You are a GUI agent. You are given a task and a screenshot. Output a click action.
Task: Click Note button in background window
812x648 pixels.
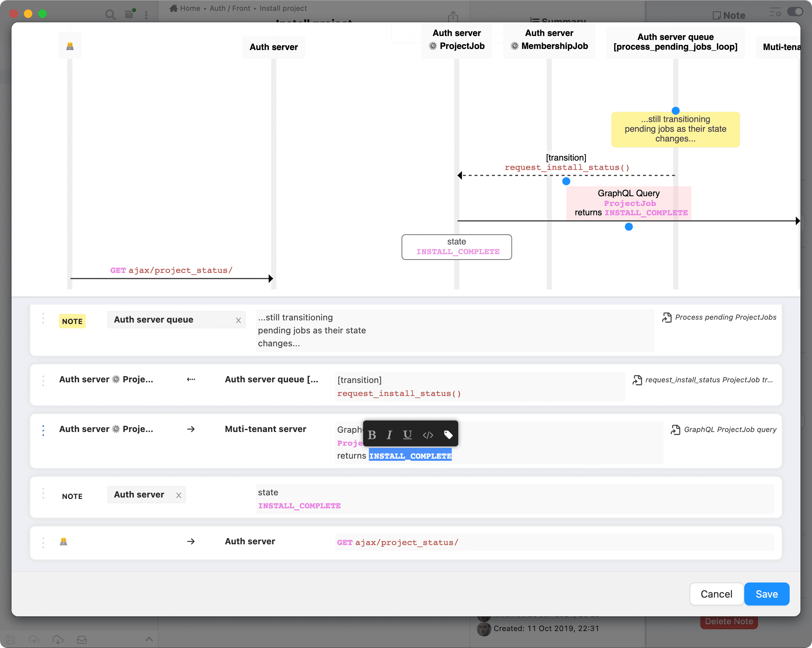point(728,15)
